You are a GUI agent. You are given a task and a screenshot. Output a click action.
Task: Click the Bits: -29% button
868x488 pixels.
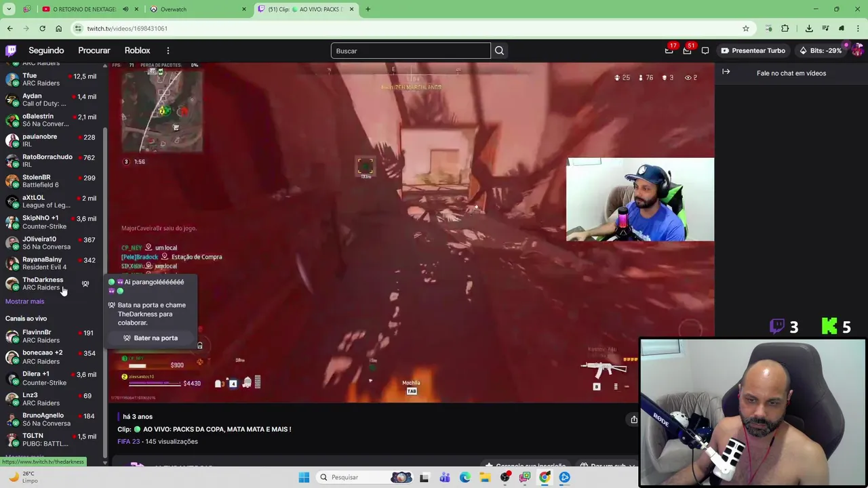[x=820, y=51]
